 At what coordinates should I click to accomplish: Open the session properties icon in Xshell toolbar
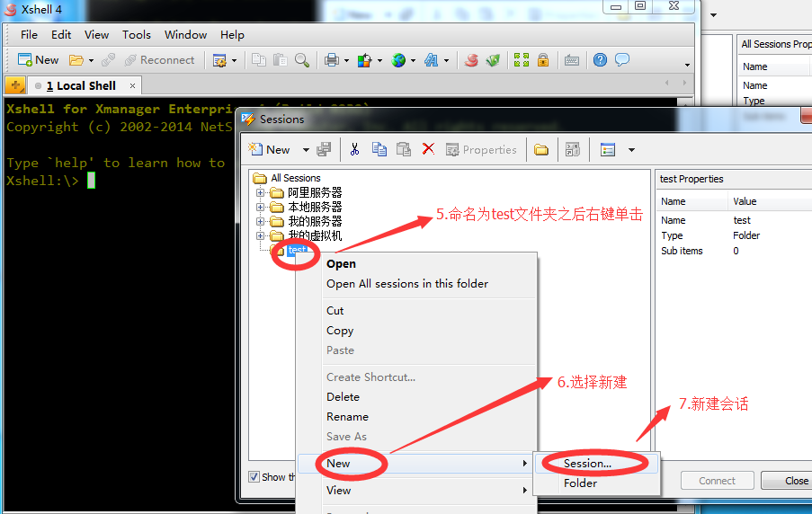219,60
